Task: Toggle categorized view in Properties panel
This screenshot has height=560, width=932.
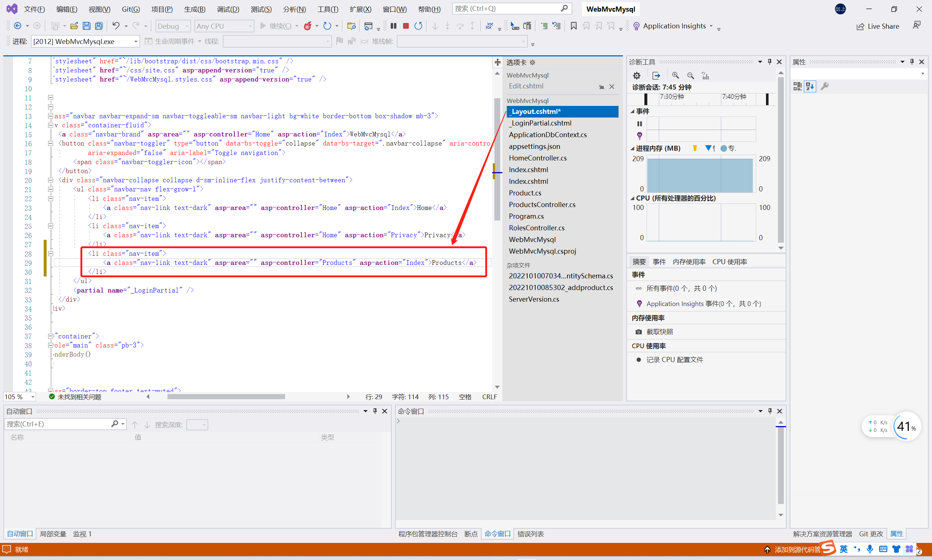Action: [797, 86]
